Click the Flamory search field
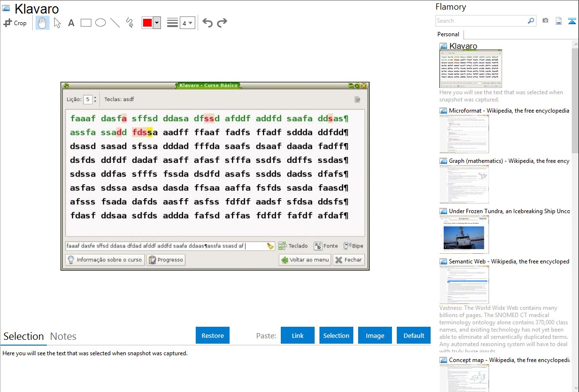579x392 pixels. point(481,21)
